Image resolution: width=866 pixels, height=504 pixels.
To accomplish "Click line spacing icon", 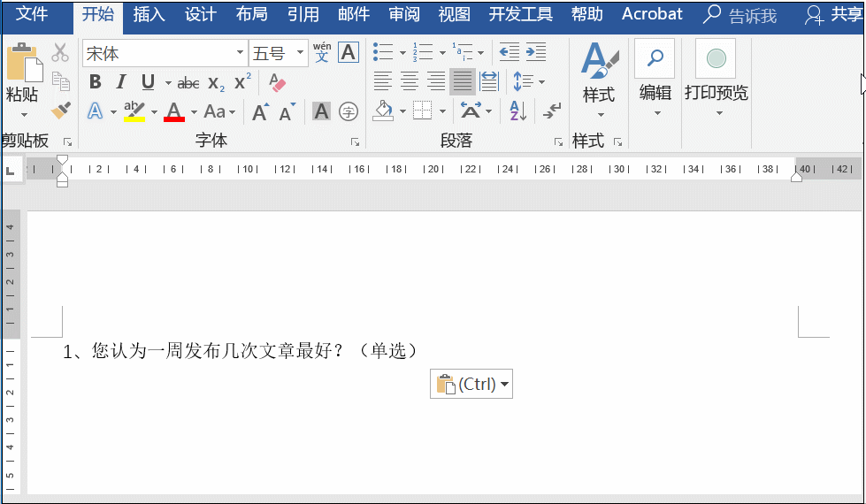I will [523, 81].
